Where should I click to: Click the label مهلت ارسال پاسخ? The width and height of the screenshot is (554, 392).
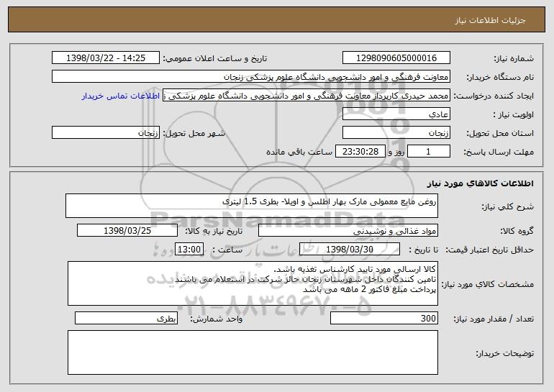499,152
